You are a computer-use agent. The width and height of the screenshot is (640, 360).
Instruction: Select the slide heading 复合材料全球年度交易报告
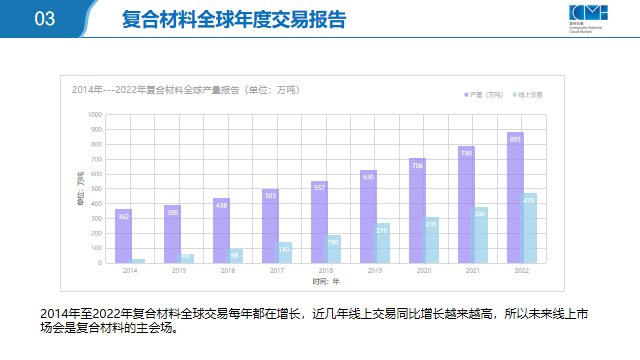click(234, 19)
